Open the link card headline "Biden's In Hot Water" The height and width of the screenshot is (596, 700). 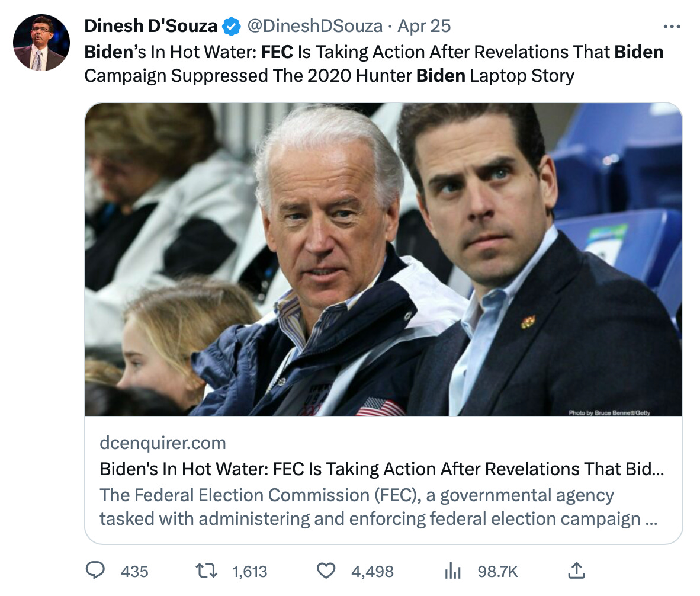381,469
